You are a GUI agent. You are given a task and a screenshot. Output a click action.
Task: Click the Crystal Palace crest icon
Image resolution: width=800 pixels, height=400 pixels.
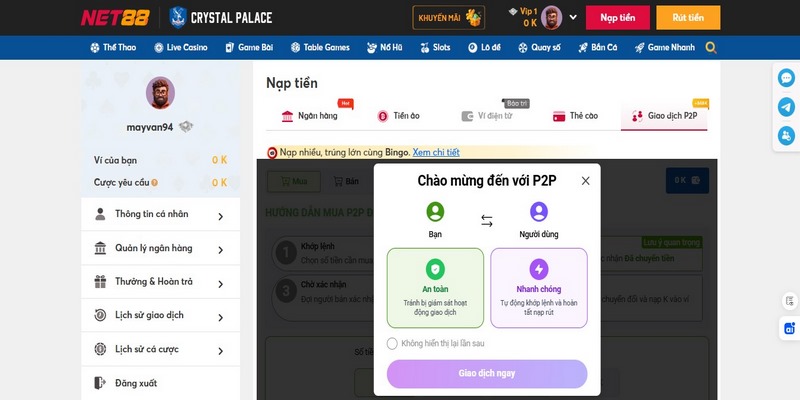click(178, 17)
